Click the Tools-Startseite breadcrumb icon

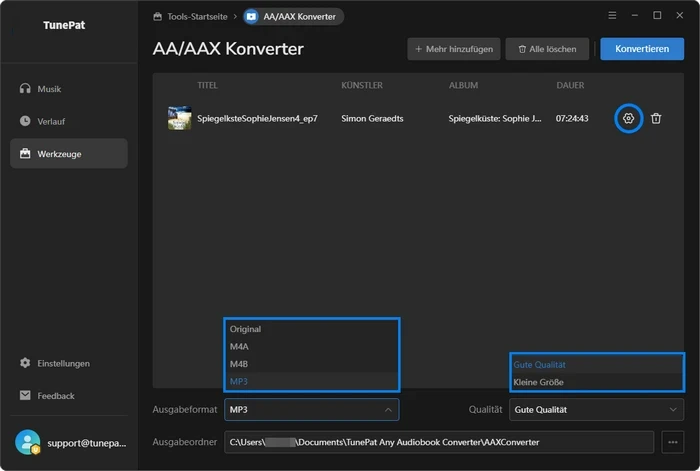point(157,17)
